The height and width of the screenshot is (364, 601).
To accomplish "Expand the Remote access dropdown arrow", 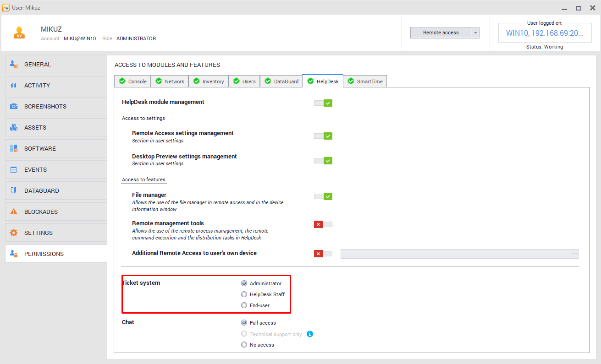I will [x=475, y=33].
